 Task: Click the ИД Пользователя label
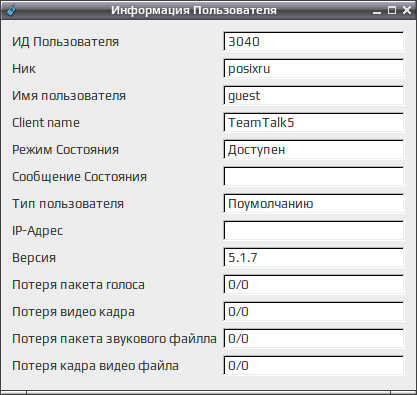65,42
